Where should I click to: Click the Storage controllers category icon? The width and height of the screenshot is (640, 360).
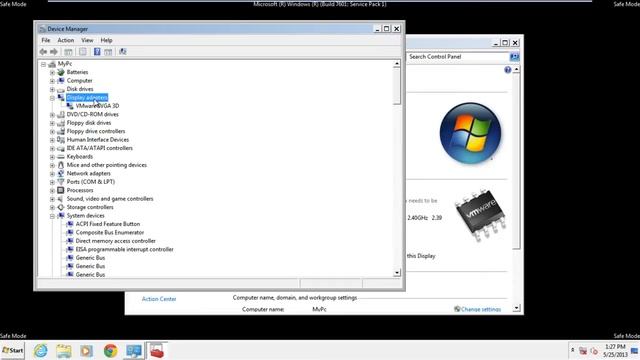(x=61, y=207)
